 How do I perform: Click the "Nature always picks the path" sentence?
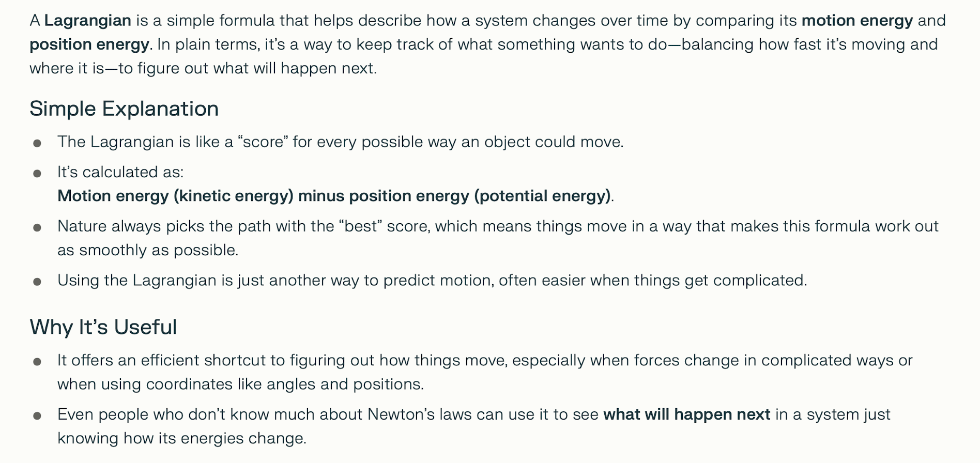point(497,226)
